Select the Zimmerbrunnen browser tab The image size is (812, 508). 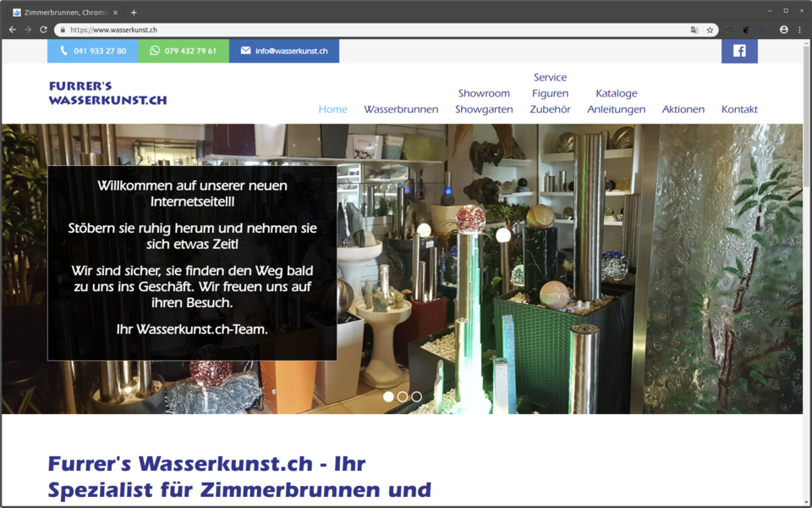point(65,13)
